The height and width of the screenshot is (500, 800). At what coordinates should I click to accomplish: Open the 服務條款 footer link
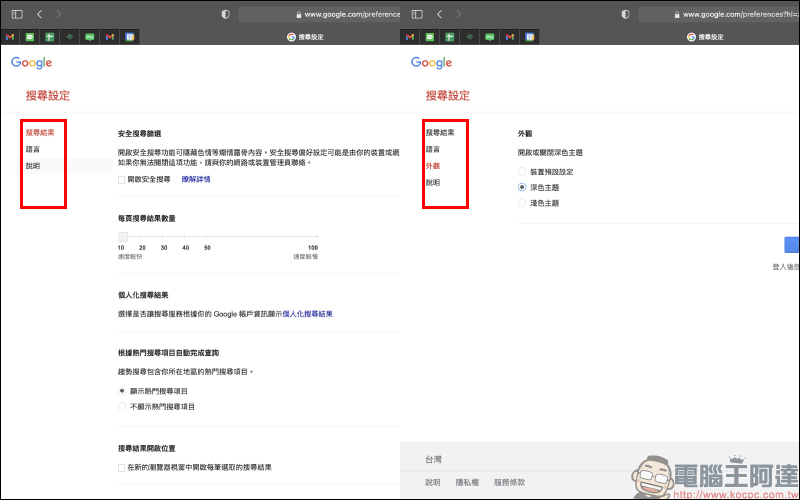pos(509,482)
